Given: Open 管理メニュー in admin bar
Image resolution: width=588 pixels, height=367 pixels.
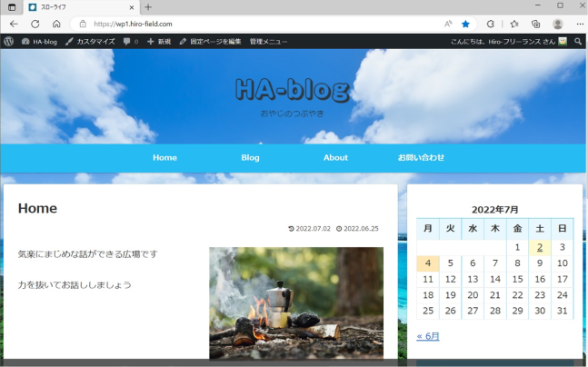Looking at the screenshot, I should (x=268, y=42).
